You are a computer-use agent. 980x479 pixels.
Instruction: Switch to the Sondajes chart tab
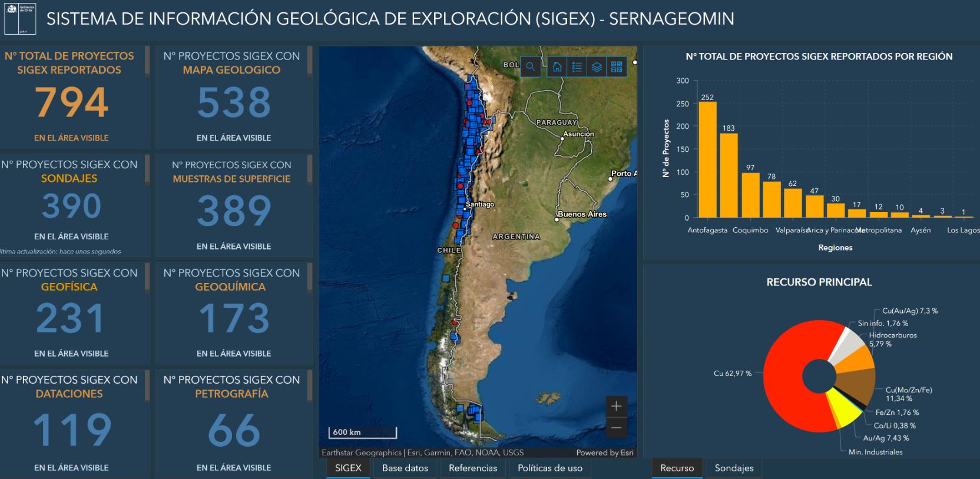pos(734,468)
